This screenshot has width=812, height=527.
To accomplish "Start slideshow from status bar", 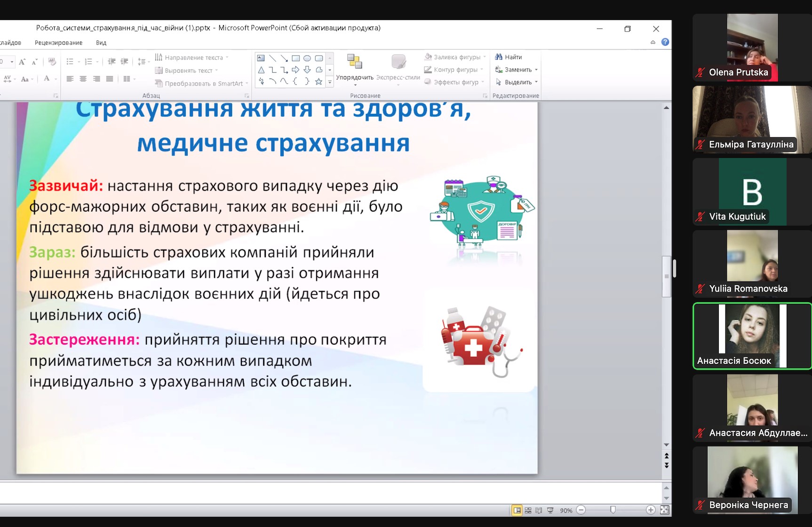I will click(x=550, y=510).
